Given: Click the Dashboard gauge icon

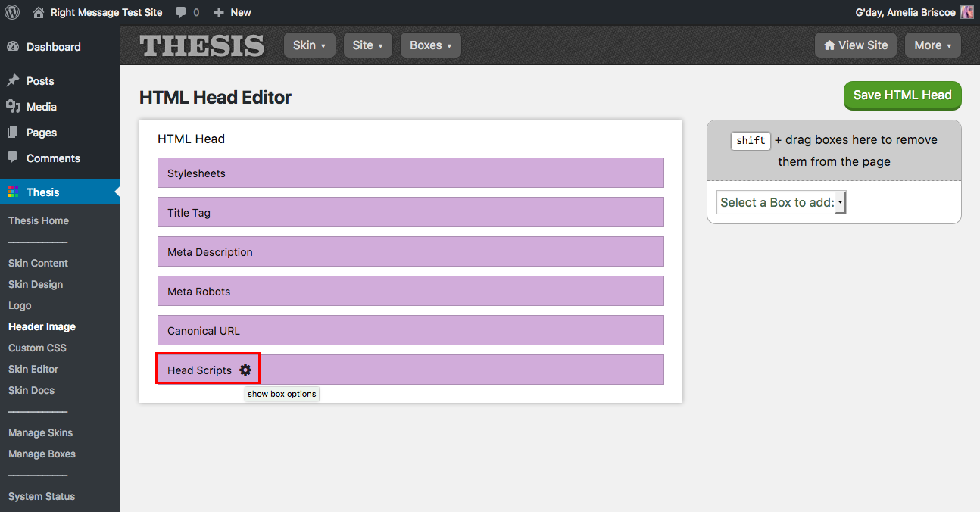Looking at the screenshot, I should tap(13, 47).
